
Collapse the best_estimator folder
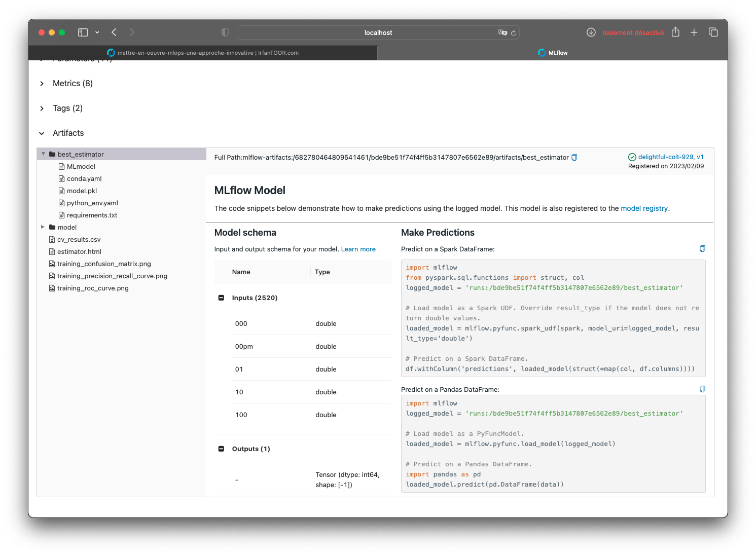(x=43, y=154)
